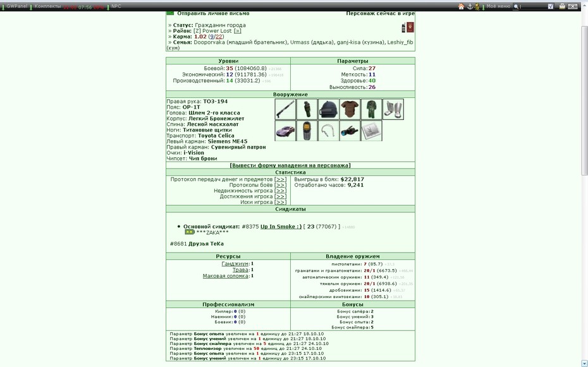Click the time 07:56 in top panel

pos(85,7)
